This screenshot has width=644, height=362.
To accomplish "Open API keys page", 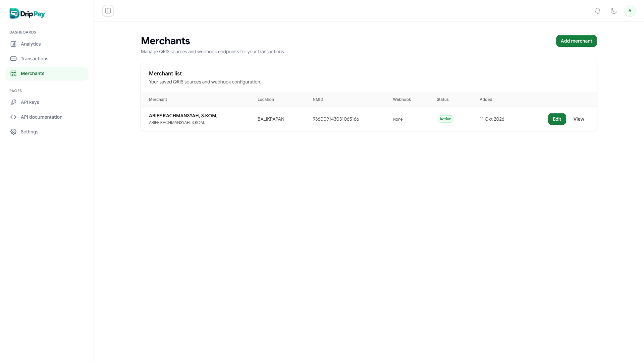I will [47, 102].
